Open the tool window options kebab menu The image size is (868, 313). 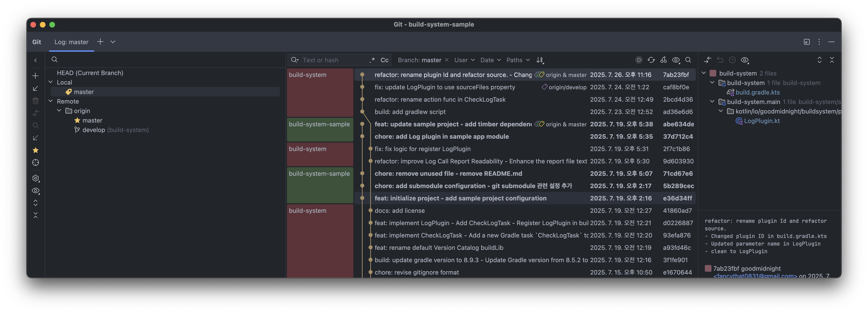tap(819, 42)
